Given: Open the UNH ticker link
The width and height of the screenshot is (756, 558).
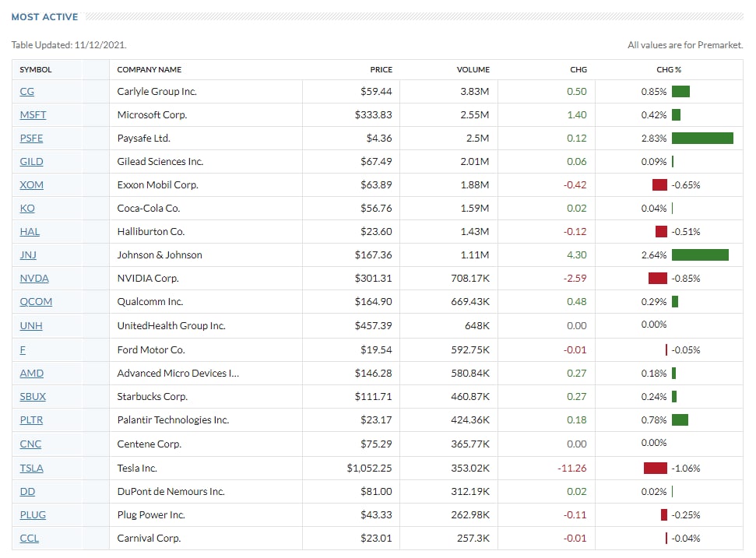Looking at the screenshot, I should [31, 326].
